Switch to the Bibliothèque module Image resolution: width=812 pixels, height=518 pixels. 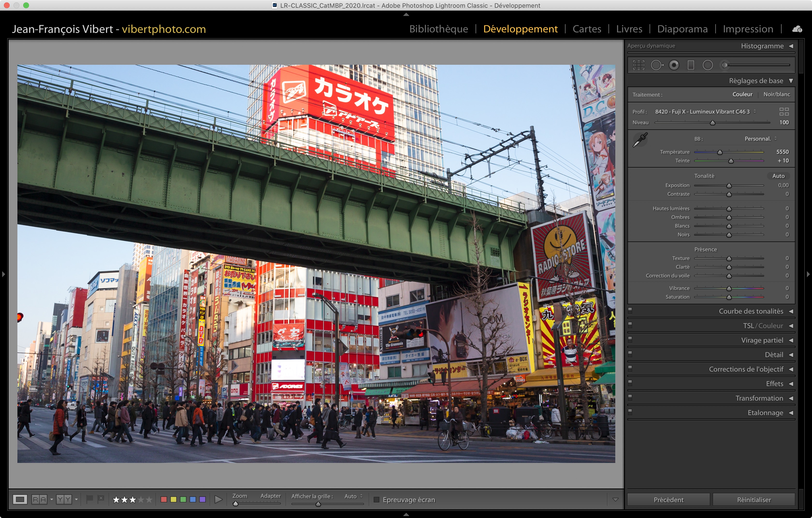(x=438, y=29)
